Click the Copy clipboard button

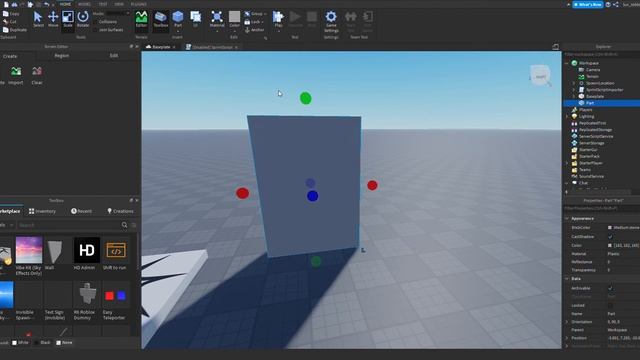click(11, 14)
